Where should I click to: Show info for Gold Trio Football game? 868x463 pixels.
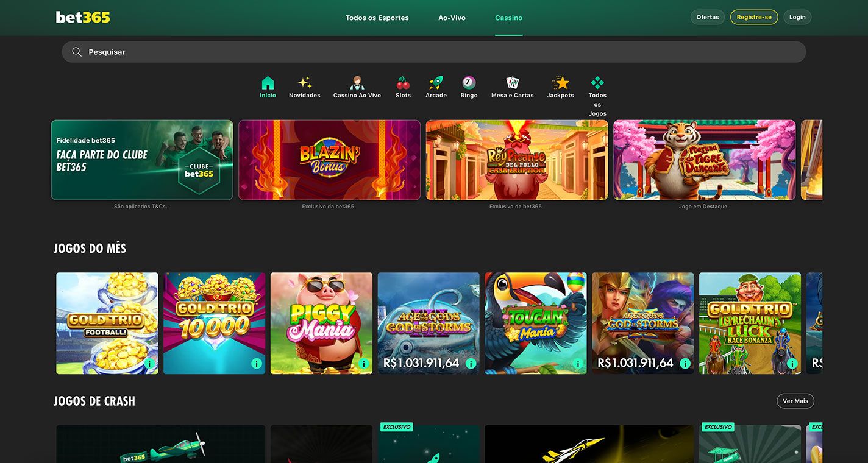point(149,364)
